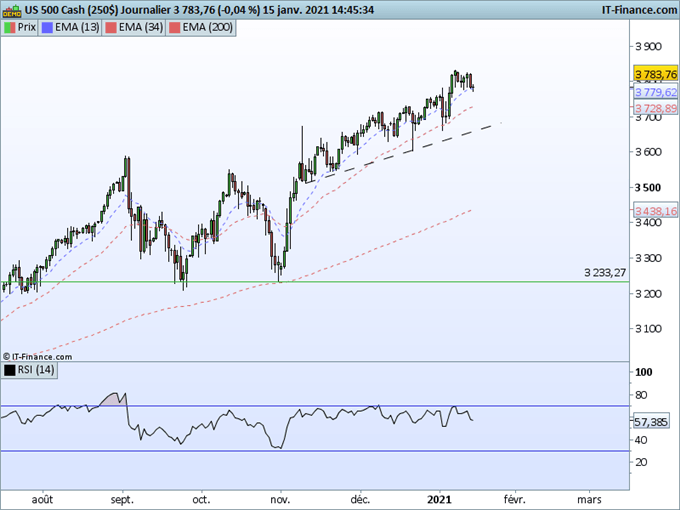Click the RSI axis label 100
Screen dimensions: 680x510
(644, 372)
